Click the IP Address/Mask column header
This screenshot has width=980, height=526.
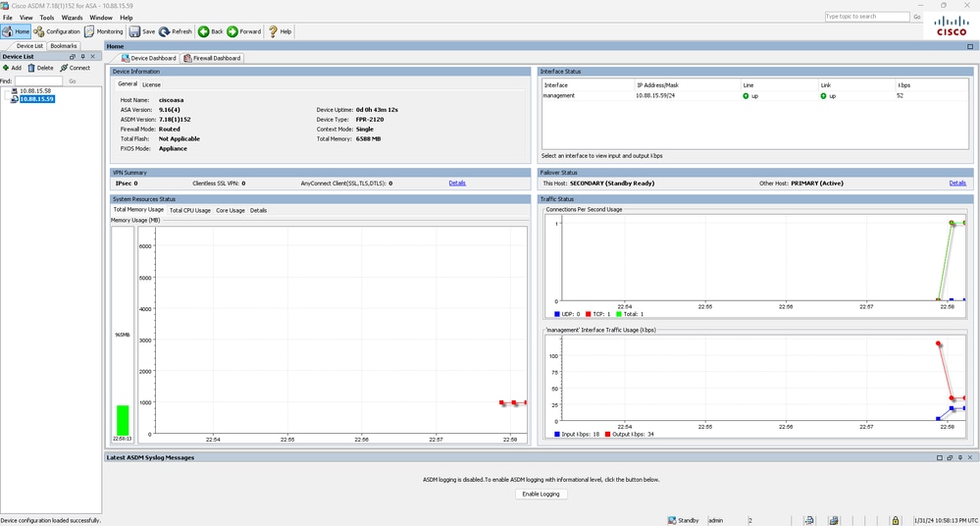(687, 85)
